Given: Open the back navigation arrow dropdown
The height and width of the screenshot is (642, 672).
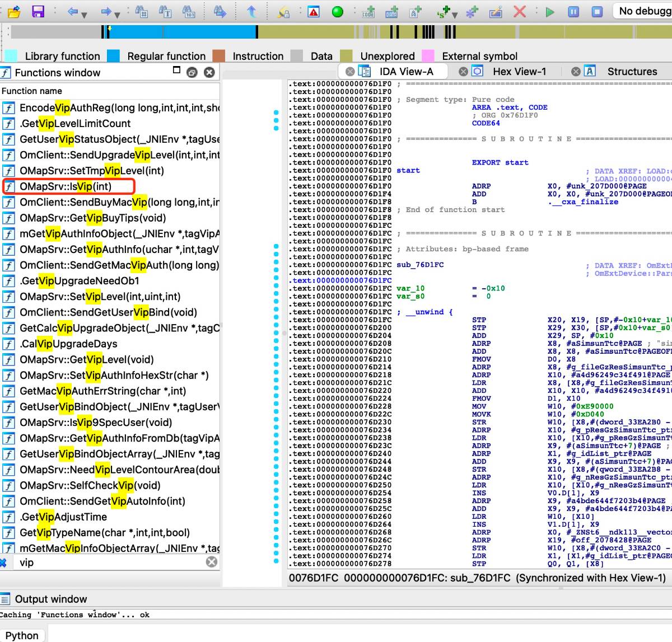Looking at the screenshot, I should coord(85,14).
